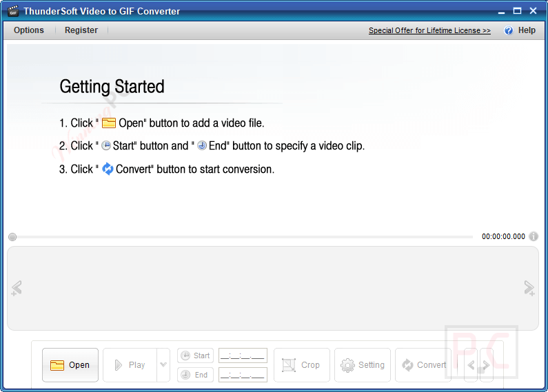Screen dimensions: 548x392
Task: Maximize the ThunderSoft window
Action: pyautogui.click(x=517, y=11)
